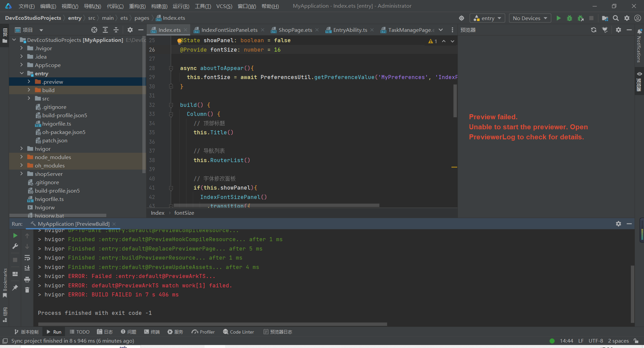Click the editor horizontal scrollbar
This screenshot has height=348, width=644.
coord(276,205)
